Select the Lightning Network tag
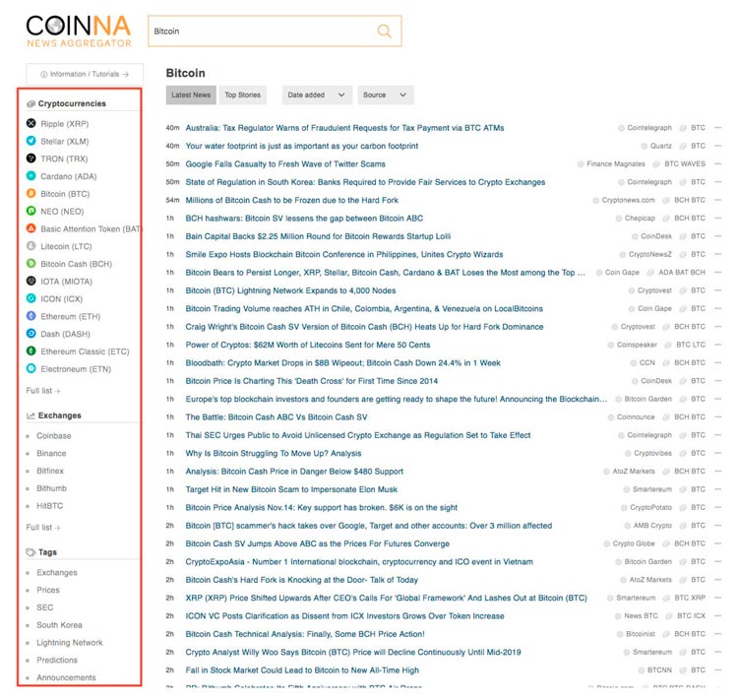 pyautogui.click(x=70, y=642)
